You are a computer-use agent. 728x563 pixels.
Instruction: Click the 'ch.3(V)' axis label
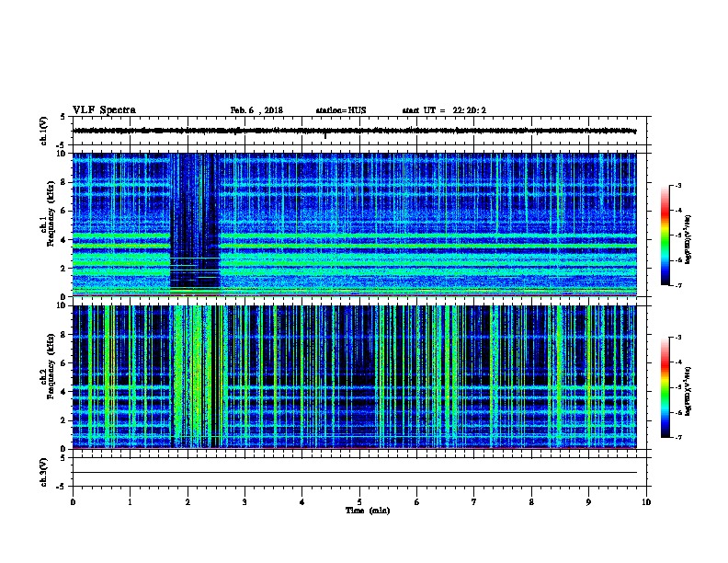(44, 472)
